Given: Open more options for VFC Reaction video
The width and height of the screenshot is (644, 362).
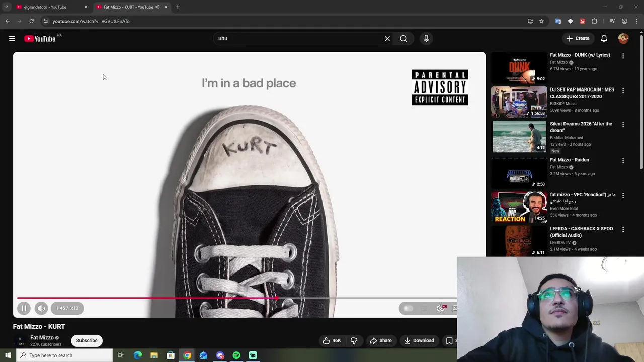Looking at the screenshot, I should pyautogui.click(x=623, y=195).
